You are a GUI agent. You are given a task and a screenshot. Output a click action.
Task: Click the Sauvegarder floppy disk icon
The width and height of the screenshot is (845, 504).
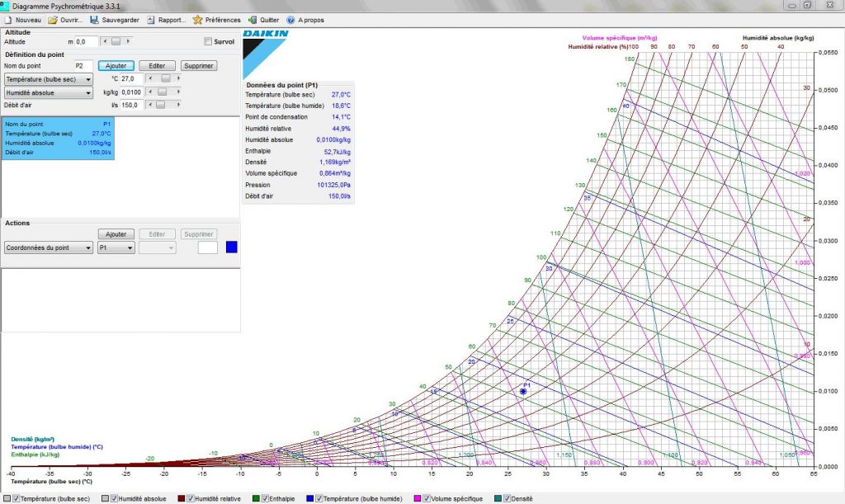coord(94,20)
